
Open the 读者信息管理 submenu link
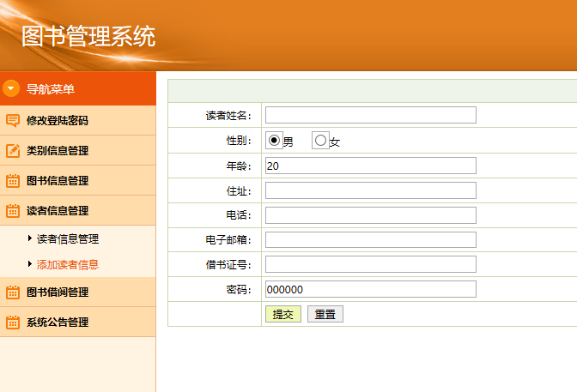point(68,239)
